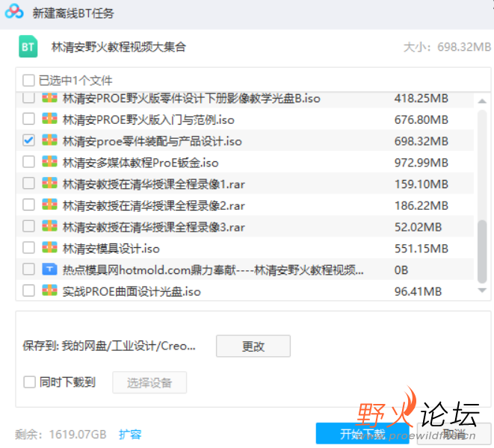Screen dimensions: 494x448
Task: Click the Baidu Netdisk logo icon
Action: click(x=14, y=12)
